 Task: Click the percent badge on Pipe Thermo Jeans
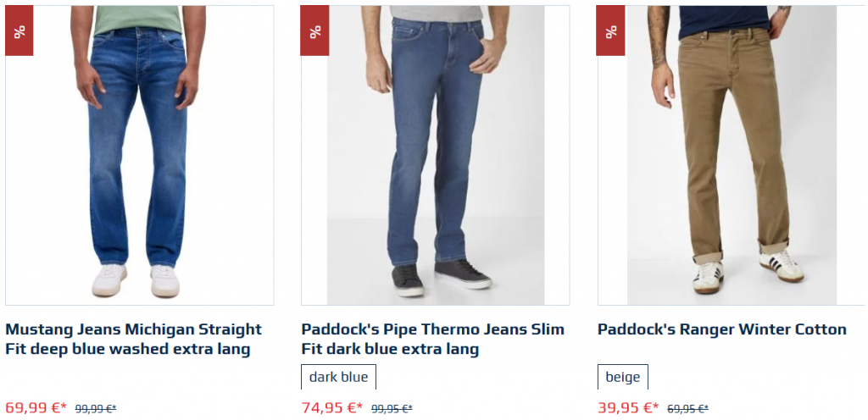click(x=315, y=31)
